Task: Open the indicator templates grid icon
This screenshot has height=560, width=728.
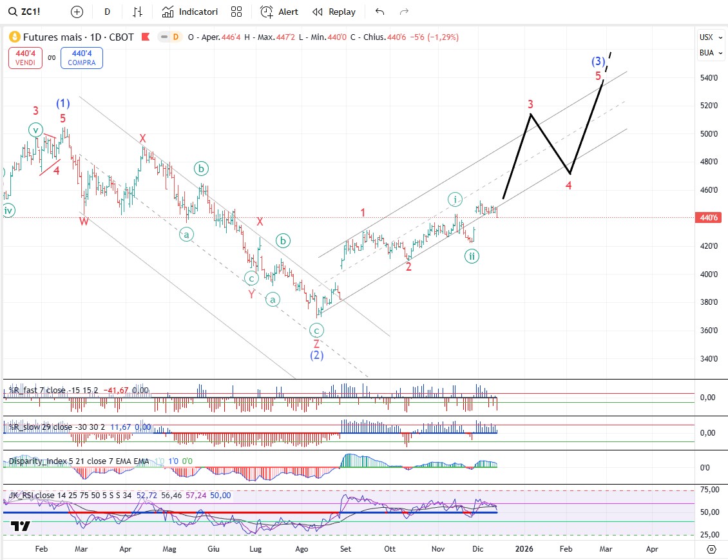Action: coord(236,12)
